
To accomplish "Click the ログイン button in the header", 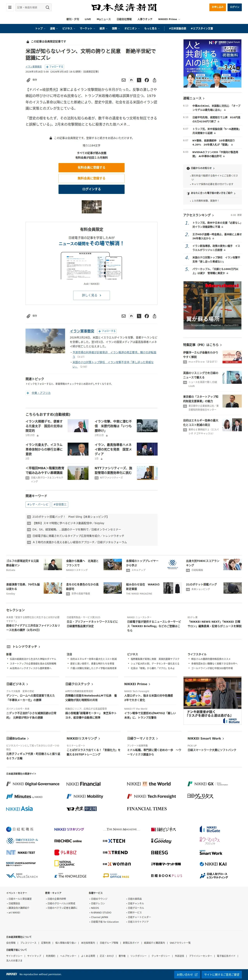I will coord(235,7).
